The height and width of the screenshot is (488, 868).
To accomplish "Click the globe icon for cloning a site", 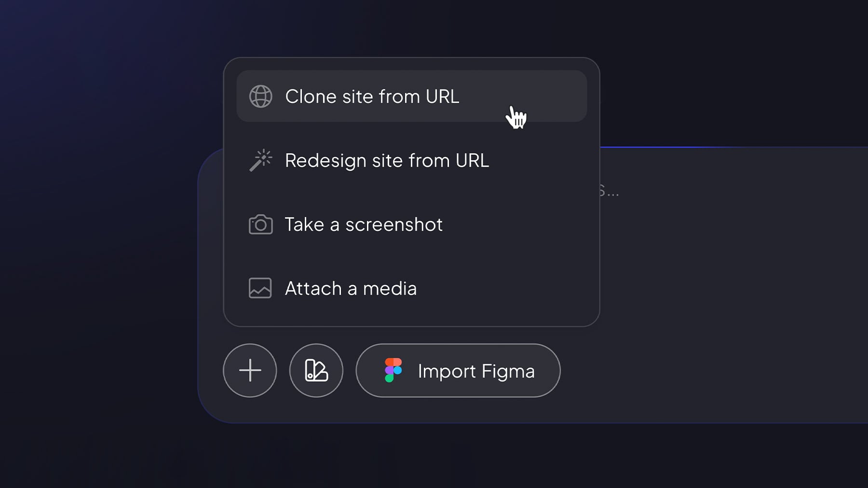I will pyautogui.click(x=260, y=96).
